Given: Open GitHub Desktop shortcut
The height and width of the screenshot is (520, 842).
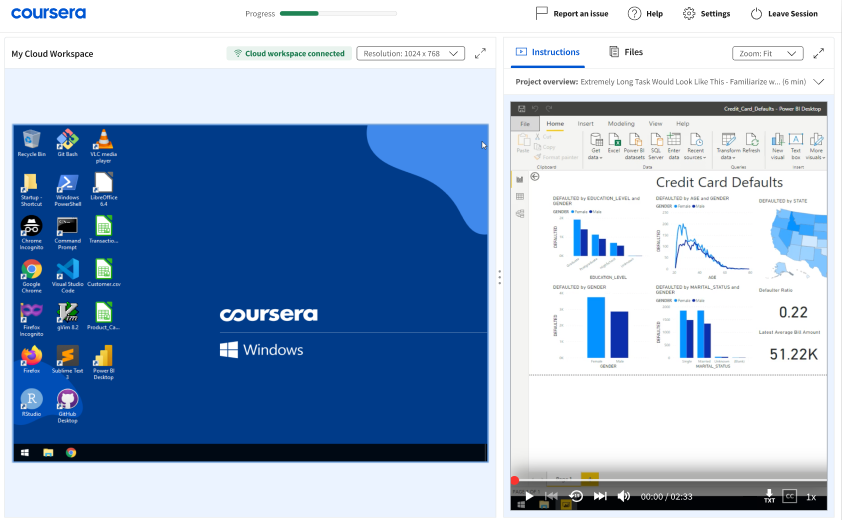Looking at the screenshot, I should (68, 406).
